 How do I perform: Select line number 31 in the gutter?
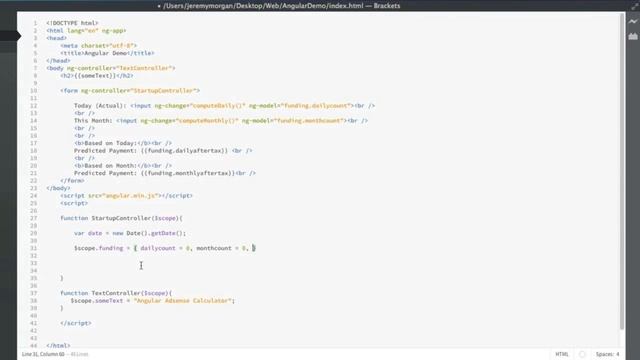[33, 248]
